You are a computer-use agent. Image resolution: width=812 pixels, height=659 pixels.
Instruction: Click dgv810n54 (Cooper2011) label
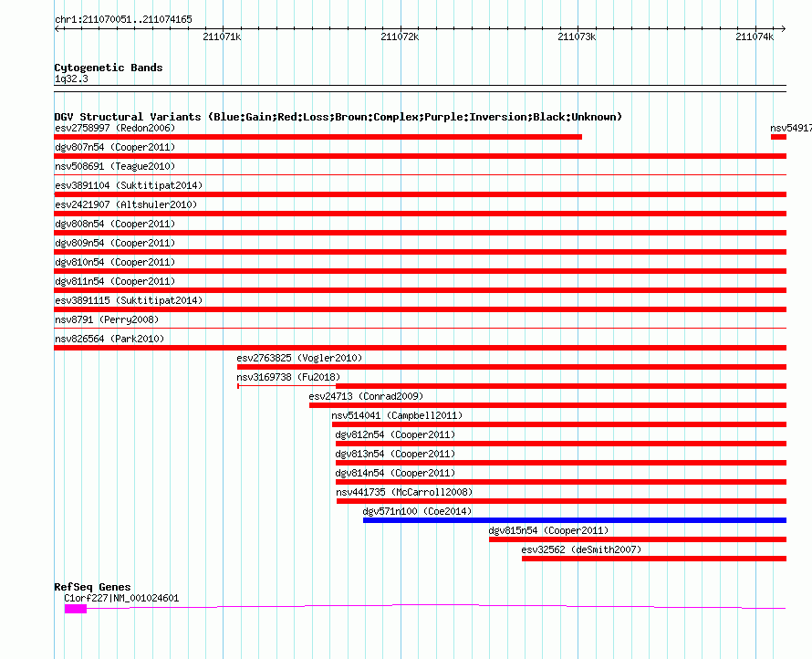tap(115, 262)
